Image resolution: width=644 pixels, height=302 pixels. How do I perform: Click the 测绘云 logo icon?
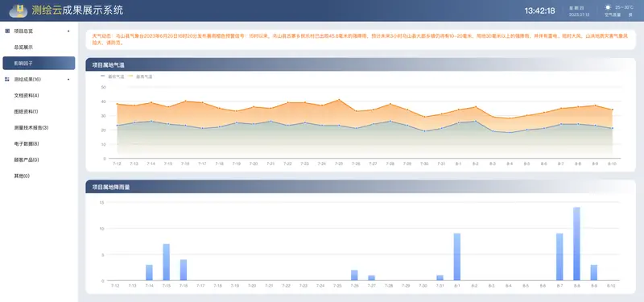click(x=18, y=10)
